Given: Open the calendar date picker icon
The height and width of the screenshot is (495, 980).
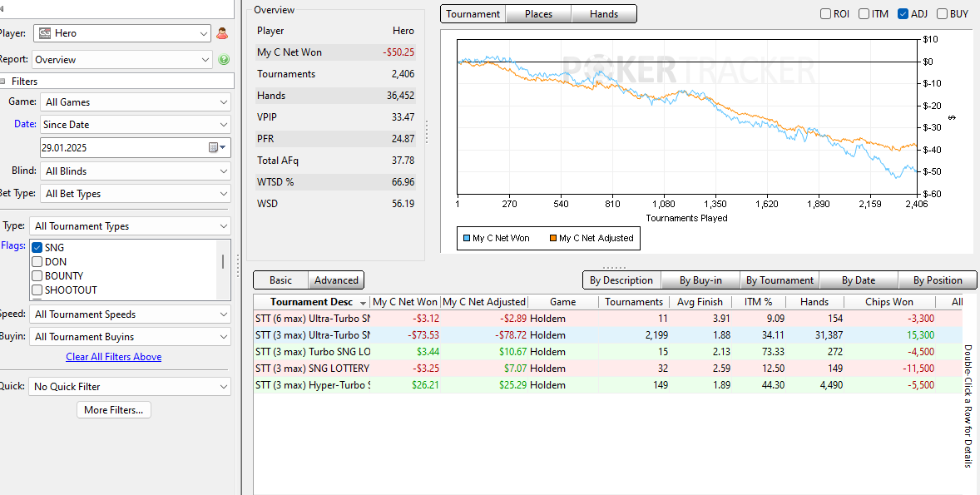Looking at the screenshot, I should point(216,147).
